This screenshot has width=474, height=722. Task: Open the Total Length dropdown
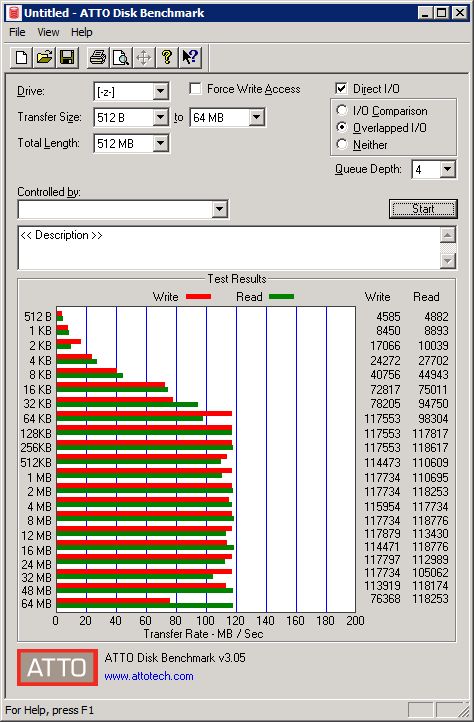coord(160,143)
